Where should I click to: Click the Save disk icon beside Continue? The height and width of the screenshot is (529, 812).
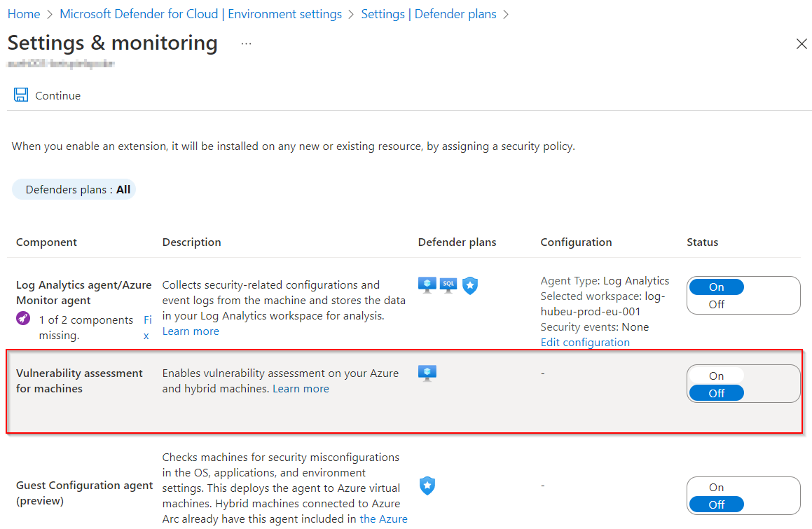tap(21, 94)
